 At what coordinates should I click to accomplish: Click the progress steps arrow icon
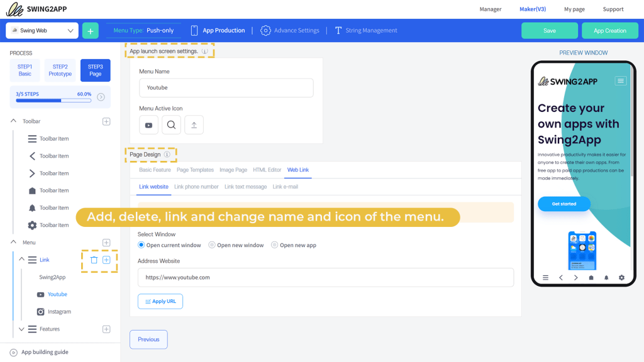tap(101, 97)
